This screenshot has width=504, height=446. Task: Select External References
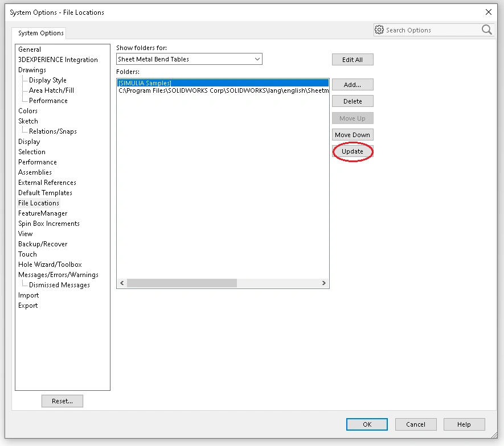click(47, 183)
